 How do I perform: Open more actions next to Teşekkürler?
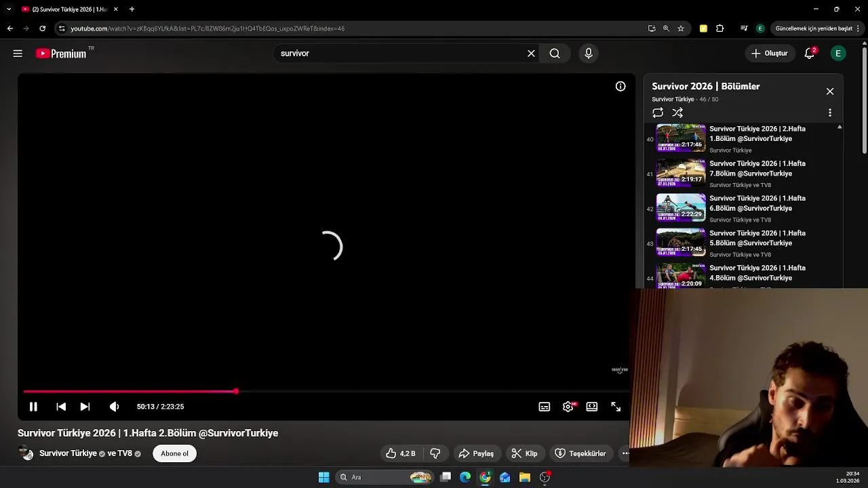click(x=625, y=453)
